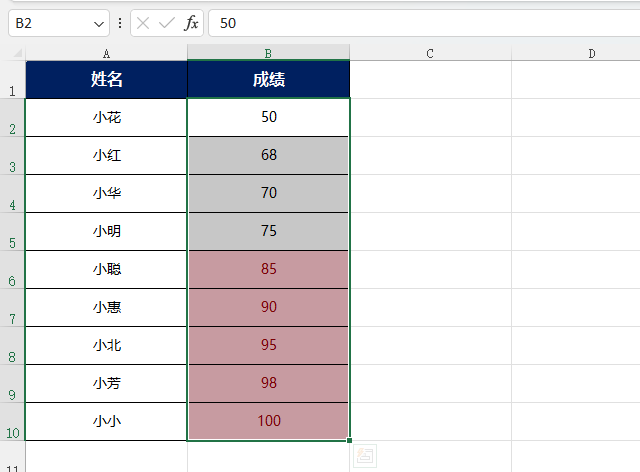Click the Select All corner triangle
The image size is (640, 472).
click(x=18, y=53)
